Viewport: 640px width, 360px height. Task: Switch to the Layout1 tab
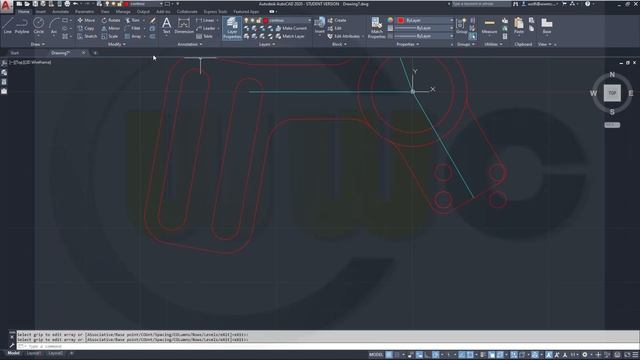[34, 353]
